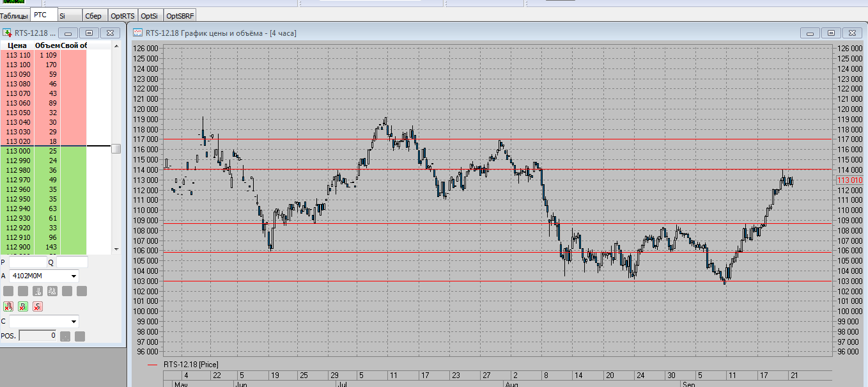Go to the Таблицы tab
868x387 pixels.
(x=14, y=15)
